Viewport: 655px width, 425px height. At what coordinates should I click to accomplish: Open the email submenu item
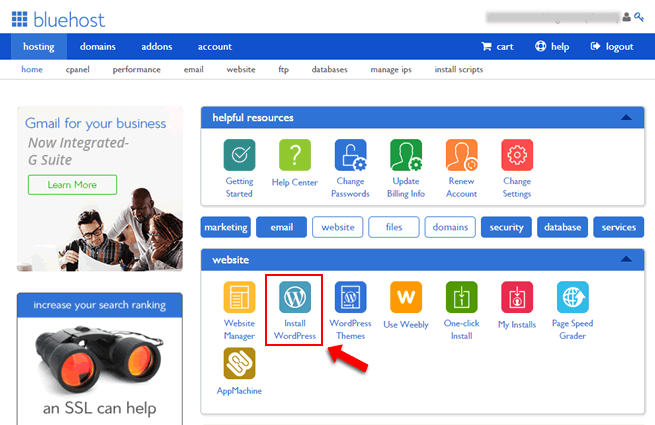click(x=194, y=69)
